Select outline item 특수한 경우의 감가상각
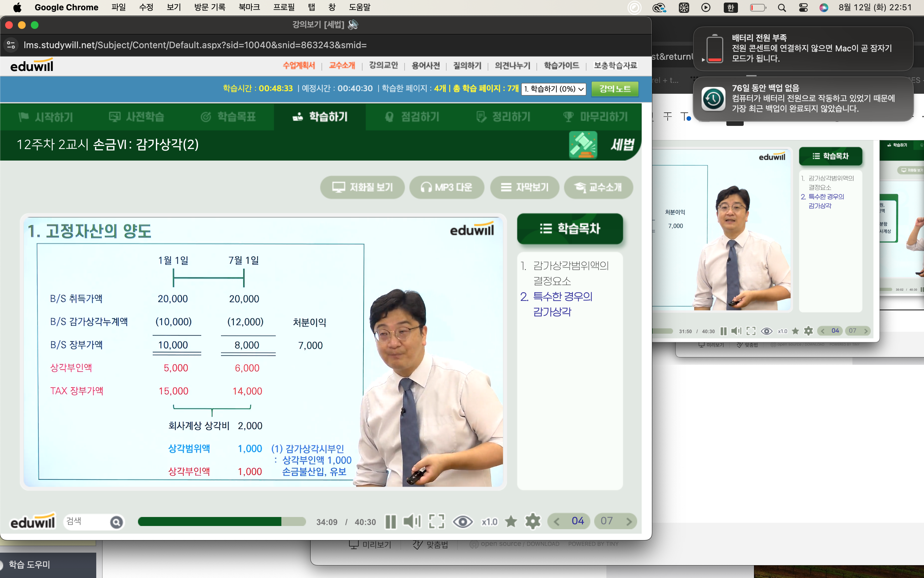The image size is (924, 578). point(556,304)
